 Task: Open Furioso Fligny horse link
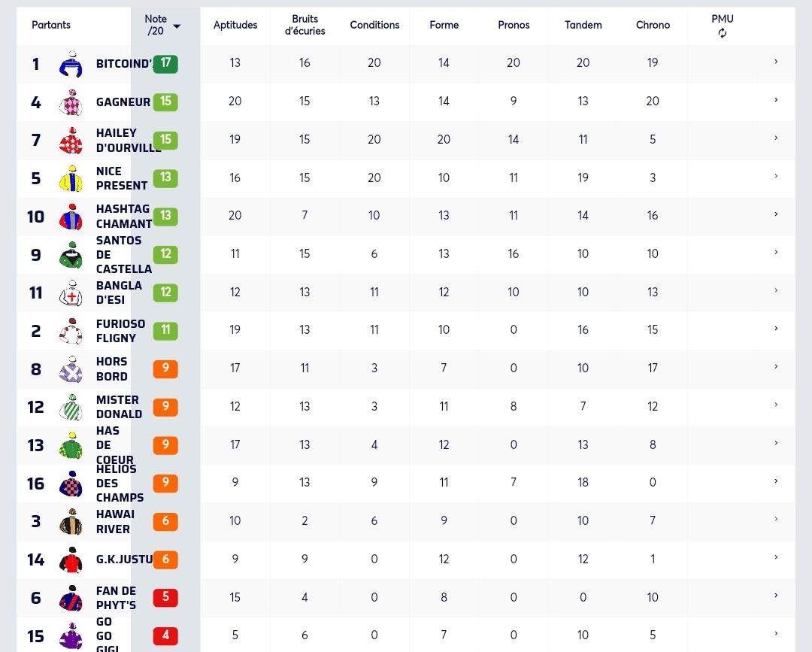point(120,331)
